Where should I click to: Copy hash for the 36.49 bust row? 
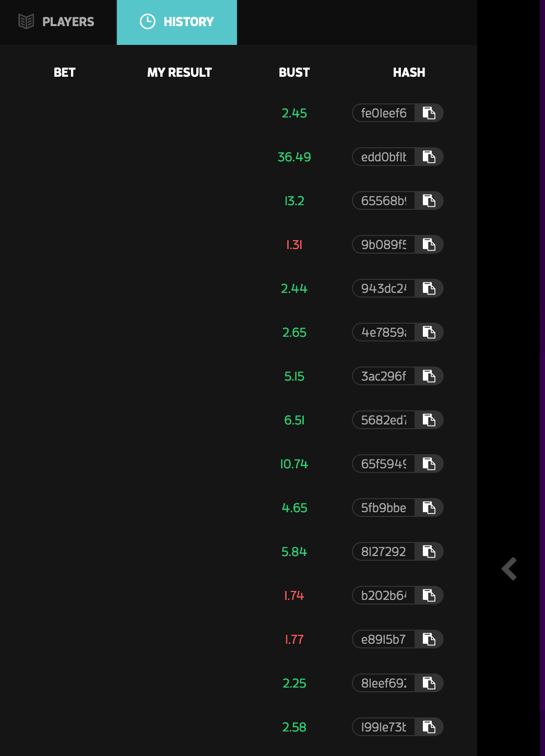point(429,157)
